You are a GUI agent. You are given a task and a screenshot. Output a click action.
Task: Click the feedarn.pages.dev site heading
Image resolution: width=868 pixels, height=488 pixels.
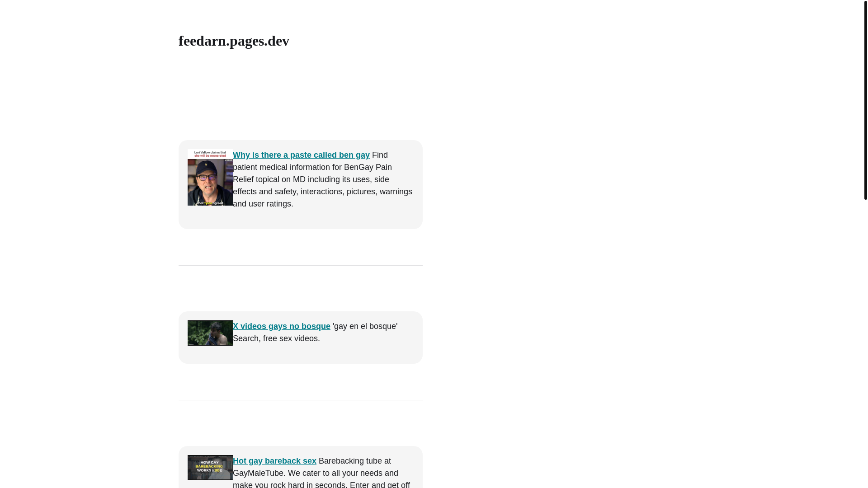[234, 41]
